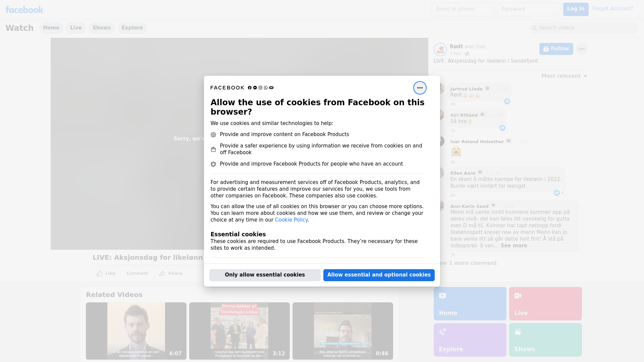Image resolution: width=644 pixels, height=362 pixels.
Task: Click the three-dot options beside Follow button
Action: (x=582, y=49)
